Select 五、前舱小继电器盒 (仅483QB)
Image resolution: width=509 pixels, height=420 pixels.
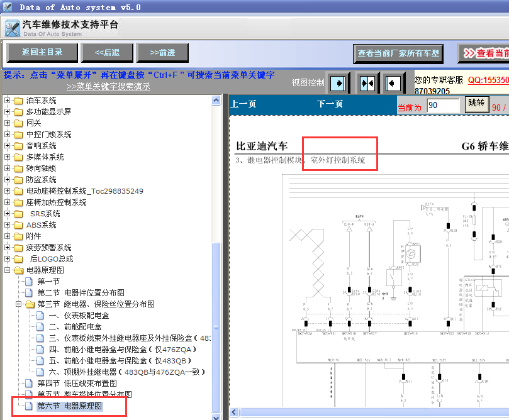[x=120, y=361]
